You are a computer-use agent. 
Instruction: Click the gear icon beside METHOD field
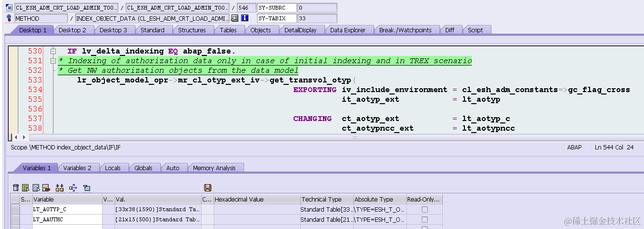point(9,18)
